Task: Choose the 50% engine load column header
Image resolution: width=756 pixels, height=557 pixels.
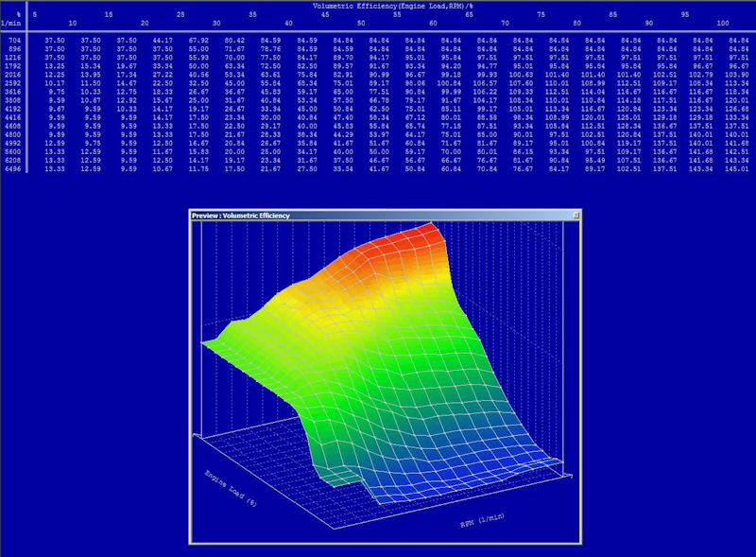Action: click(361, 23)
